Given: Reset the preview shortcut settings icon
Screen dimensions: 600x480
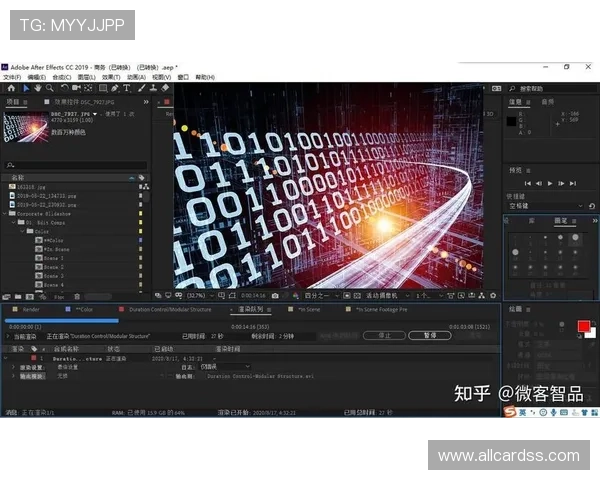Looking at the screenshot, I should [592, 206].
